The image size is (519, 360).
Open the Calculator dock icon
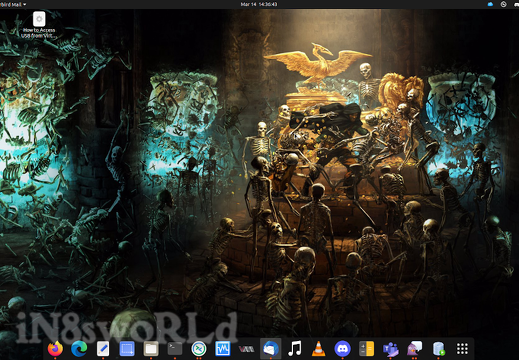click(366, 349)
